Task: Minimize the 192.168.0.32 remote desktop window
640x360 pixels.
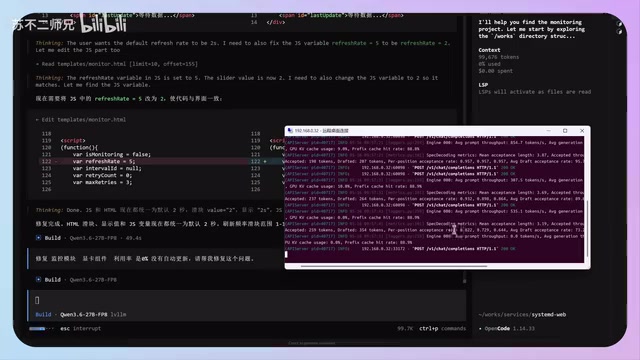Action: [x=548, y=131]
